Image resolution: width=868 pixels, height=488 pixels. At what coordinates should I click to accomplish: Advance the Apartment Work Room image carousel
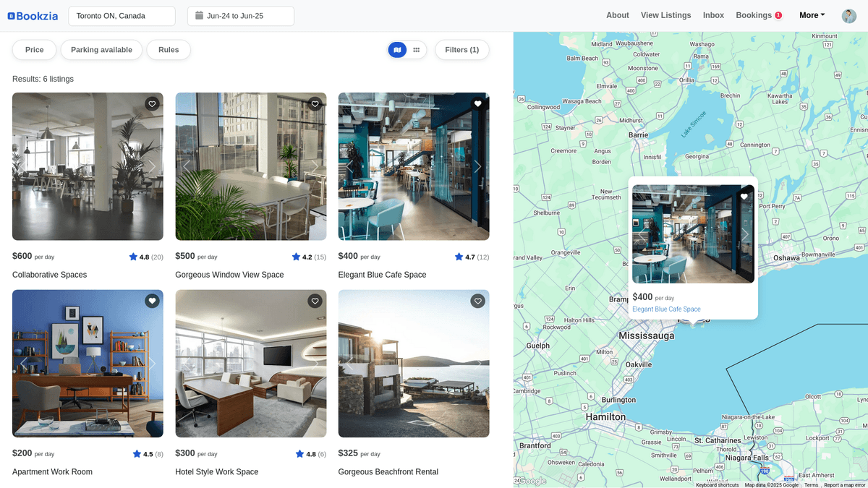coord(152,363)
